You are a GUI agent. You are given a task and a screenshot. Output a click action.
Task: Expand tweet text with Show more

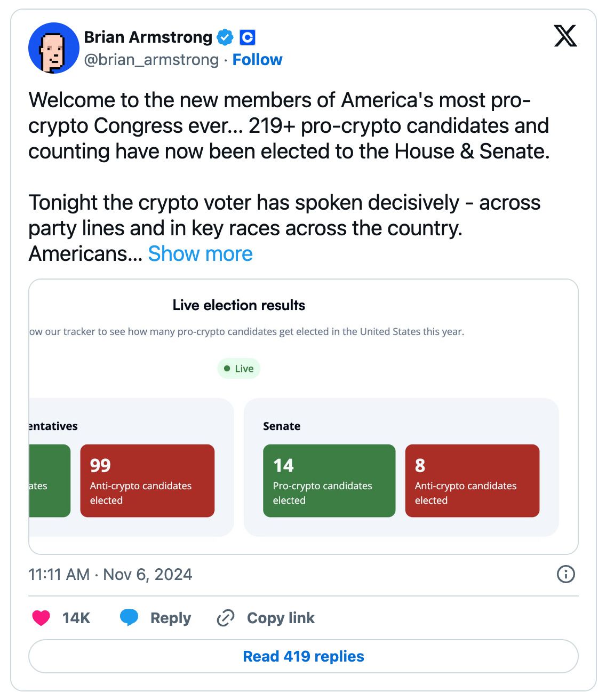pos(200,254)
